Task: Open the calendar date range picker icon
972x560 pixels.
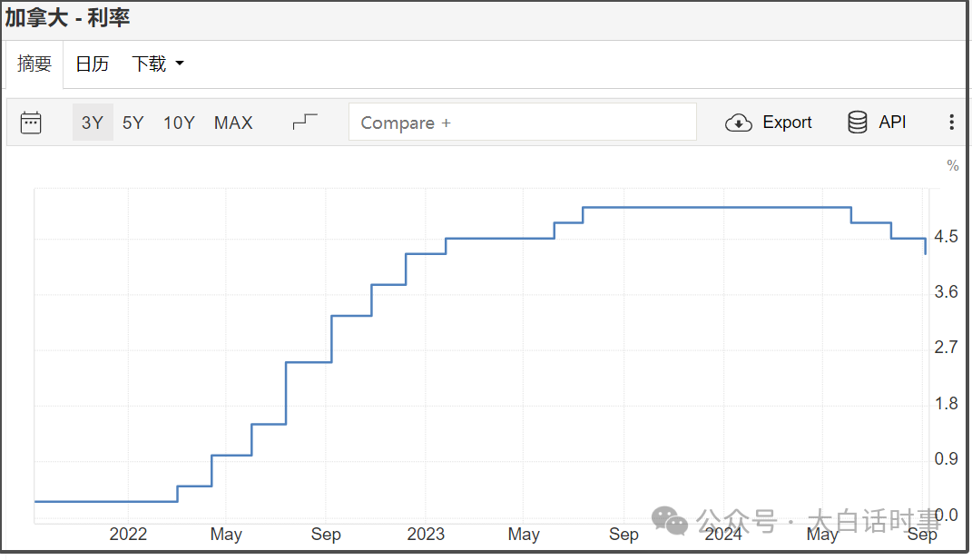Action: [31, 123]
